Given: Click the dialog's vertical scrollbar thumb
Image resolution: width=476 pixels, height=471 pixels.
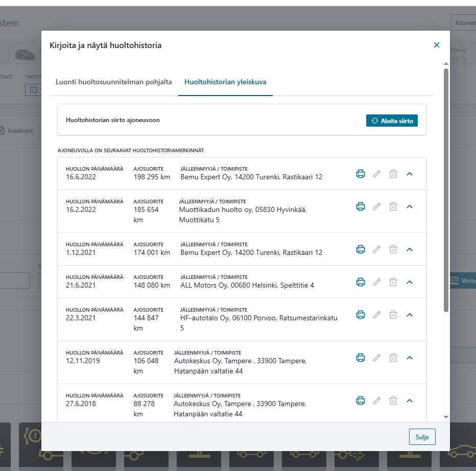Looking at the screenshot, I should point(446,191).
